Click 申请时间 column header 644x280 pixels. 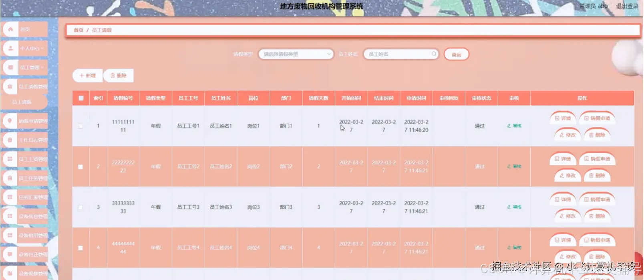(416, 98)
